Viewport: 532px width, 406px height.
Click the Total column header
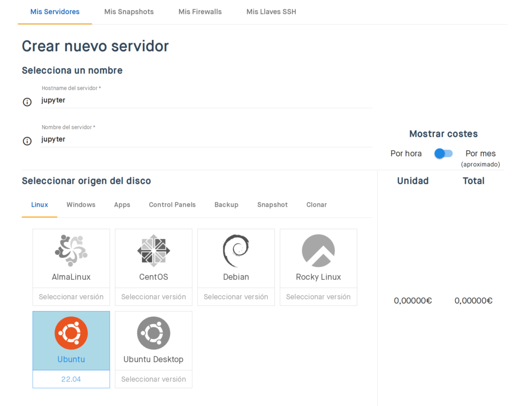[474, 181]
